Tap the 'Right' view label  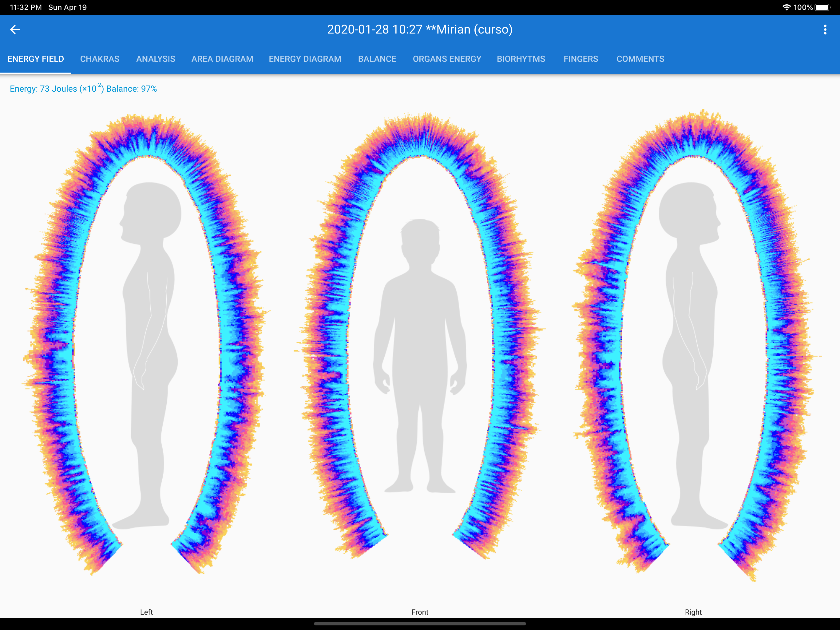pyautogui.click(x=693, y=612)
